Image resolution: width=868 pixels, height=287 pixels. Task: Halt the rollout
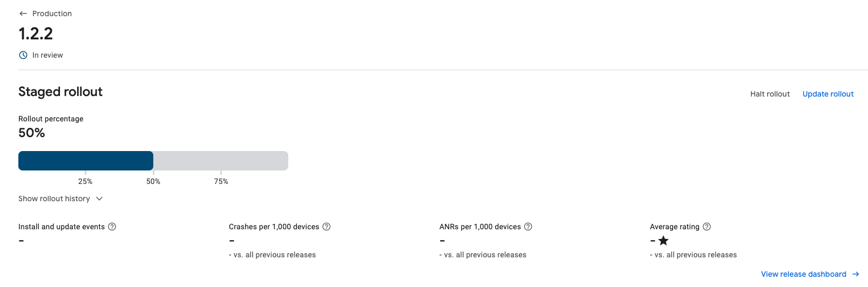pos(770,94)
